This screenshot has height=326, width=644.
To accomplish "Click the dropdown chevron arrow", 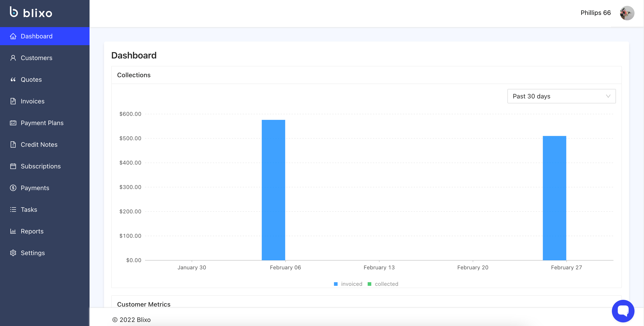I will pyautogui.click(x=608, y=96).
